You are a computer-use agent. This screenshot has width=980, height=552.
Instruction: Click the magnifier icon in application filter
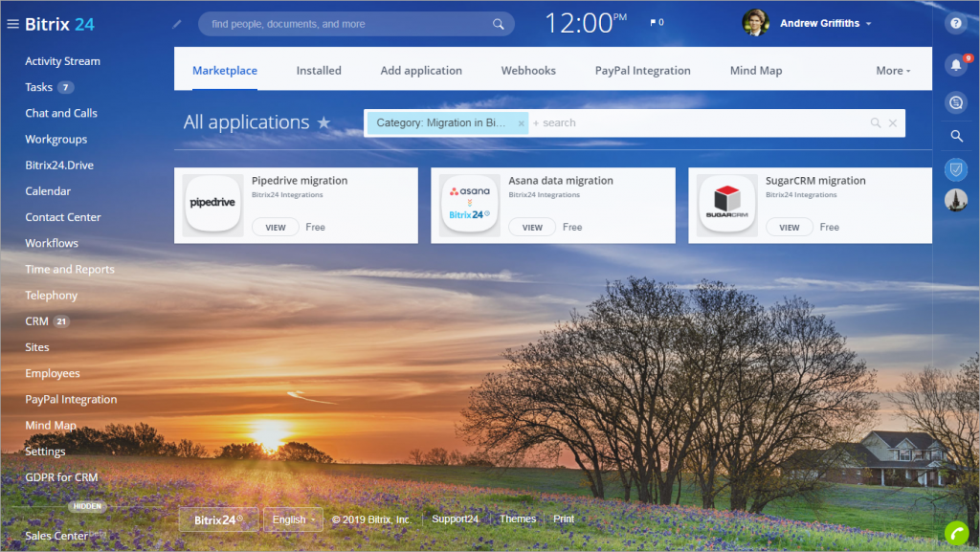875,123
